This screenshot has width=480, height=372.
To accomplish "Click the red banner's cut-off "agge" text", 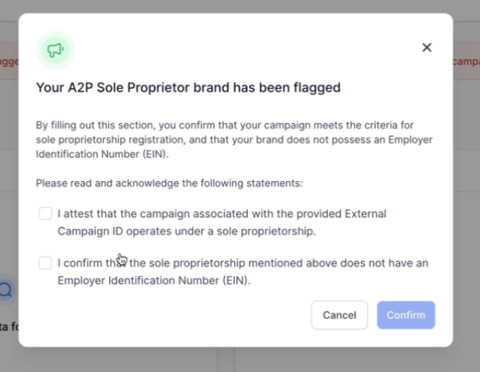I will point(9,62).
